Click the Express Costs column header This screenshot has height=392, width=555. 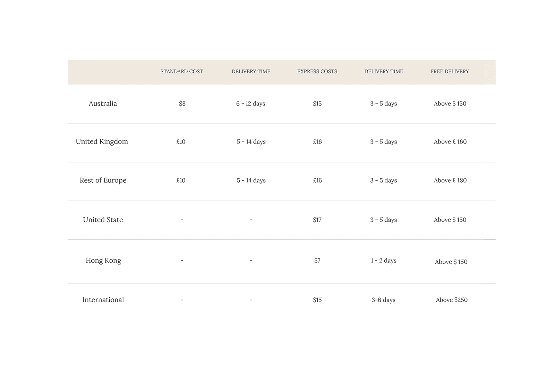[x=317, y=72]
